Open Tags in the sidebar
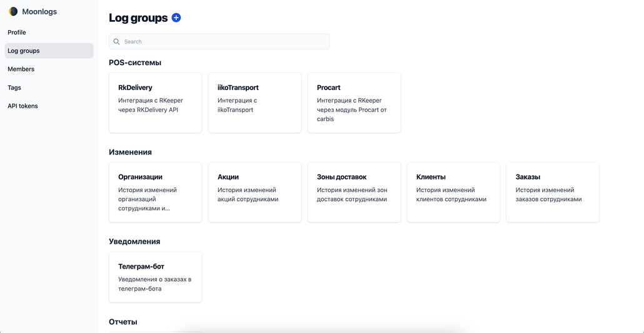Image resolution: width=644 pixels, height=333 pixels. (14, 88)
